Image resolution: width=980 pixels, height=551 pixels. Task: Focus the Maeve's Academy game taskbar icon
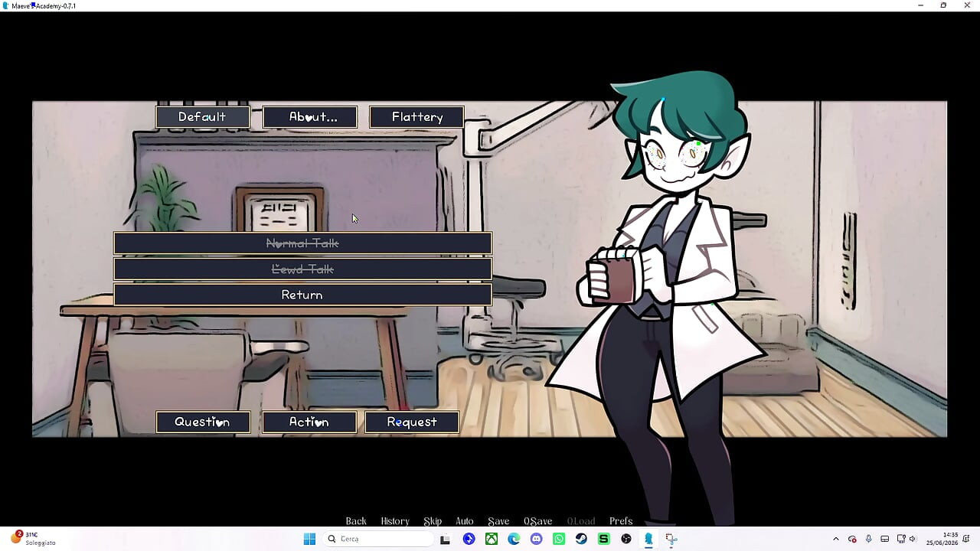coord(648,539)
